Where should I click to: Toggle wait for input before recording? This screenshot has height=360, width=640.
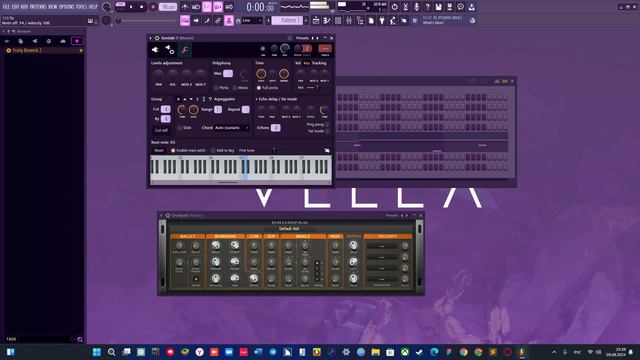(x=196, y=7)
